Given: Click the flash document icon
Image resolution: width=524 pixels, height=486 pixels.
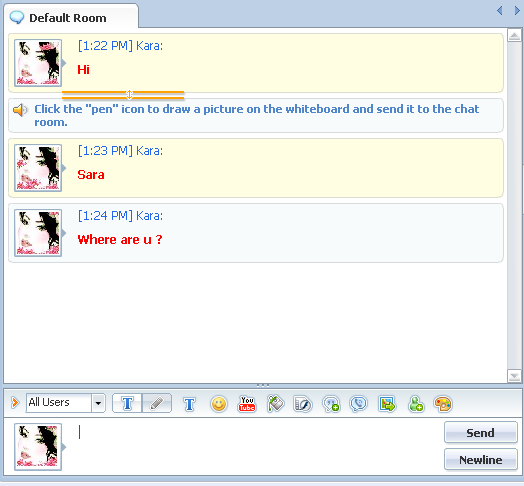Looking at the screenshot, I should click(302, 404).
